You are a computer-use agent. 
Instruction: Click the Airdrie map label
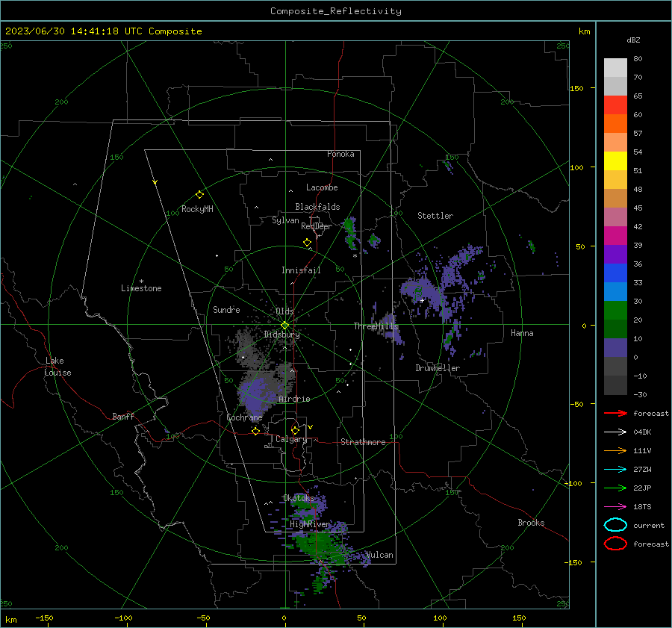294,399
